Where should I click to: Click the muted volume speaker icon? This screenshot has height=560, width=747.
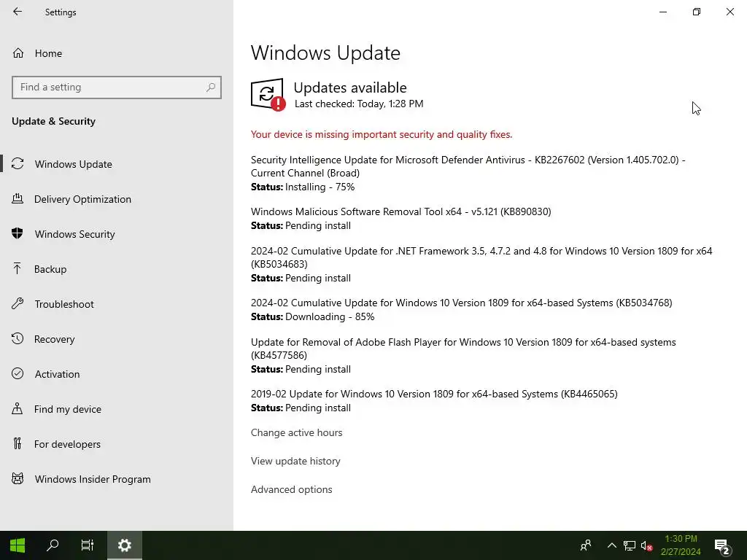tap(646, 545)
